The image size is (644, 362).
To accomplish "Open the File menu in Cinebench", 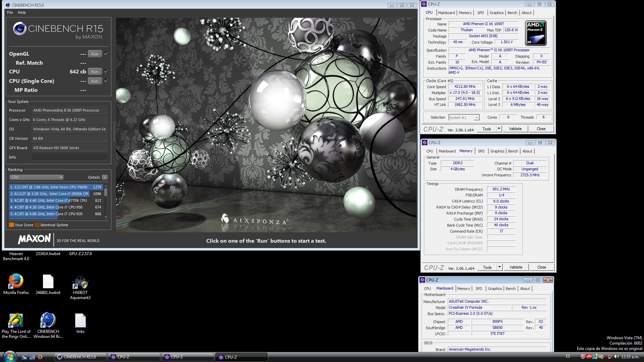I will point(10,12).
